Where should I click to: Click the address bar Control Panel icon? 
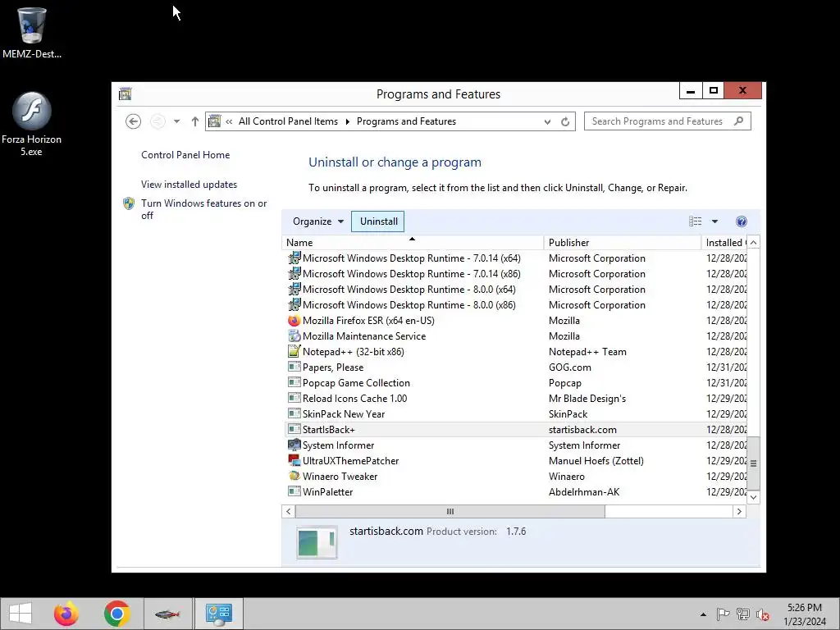pyautogui.click(x=214, y=121)
